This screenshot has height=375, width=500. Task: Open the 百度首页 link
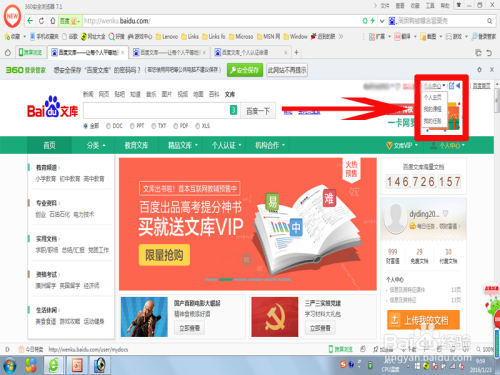tap(482, 86)
